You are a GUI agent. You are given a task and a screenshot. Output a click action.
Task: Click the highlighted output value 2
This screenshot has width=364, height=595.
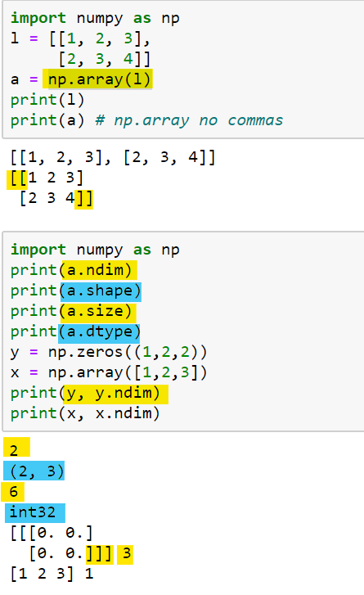pos(16,447)
